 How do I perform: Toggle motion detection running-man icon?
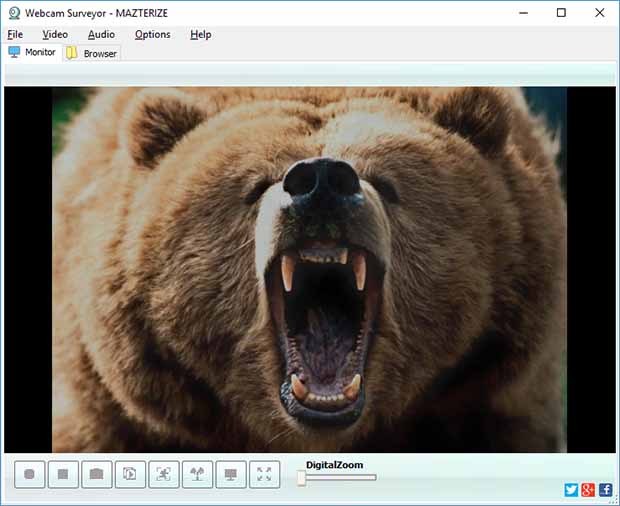tap(164, 474)
